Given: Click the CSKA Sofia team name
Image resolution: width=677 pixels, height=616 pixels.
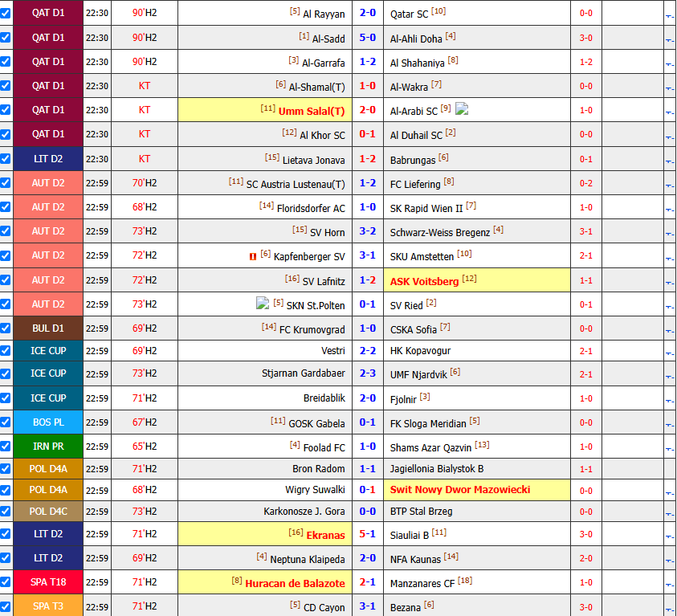Looking at the screenshot, I should (414, 330).
